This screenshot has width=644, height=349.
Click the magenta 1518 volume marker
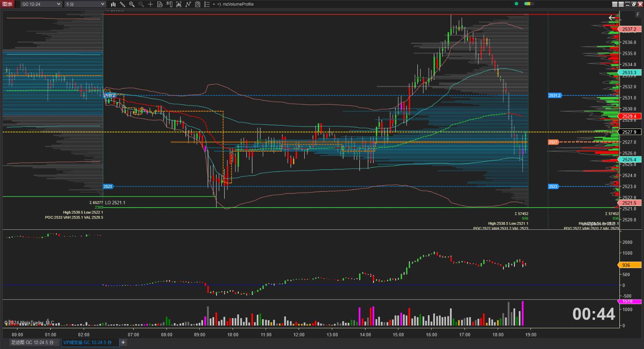(x=630, y=301)
